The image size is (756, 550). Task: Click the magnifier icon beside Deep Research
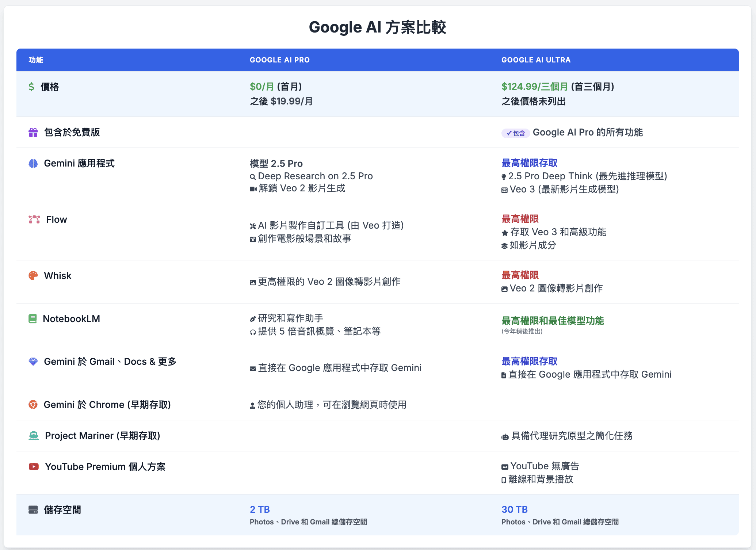tap(253, 177)
